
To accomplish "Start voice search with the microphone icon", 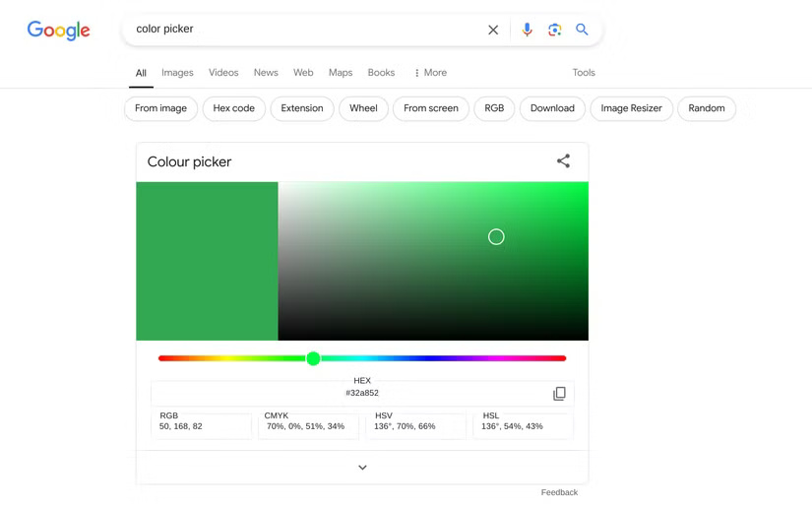I will click(527, 30).
